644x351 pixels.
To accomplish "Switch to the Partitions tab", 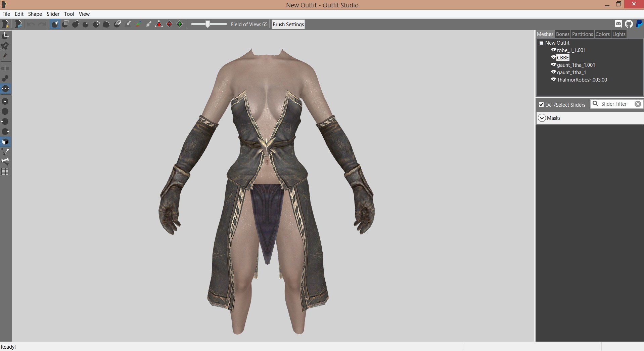I will (x=583, y=34).
